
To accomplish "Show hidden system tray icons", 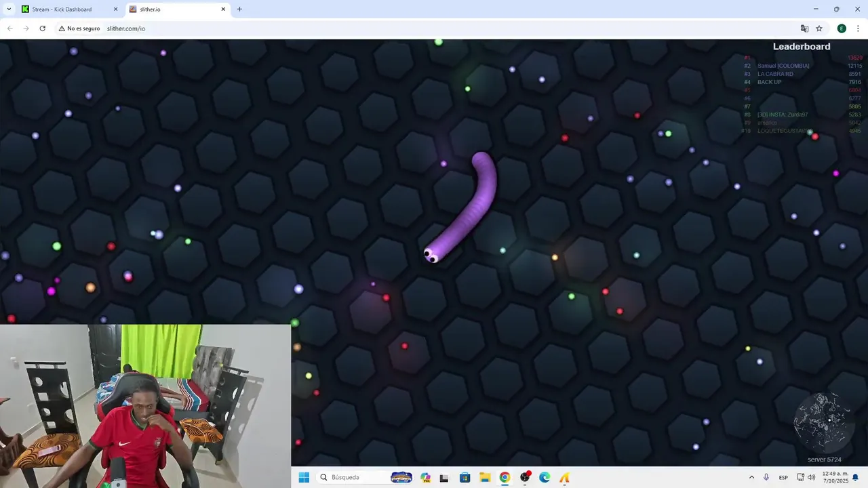I will [x=751, y=477].
